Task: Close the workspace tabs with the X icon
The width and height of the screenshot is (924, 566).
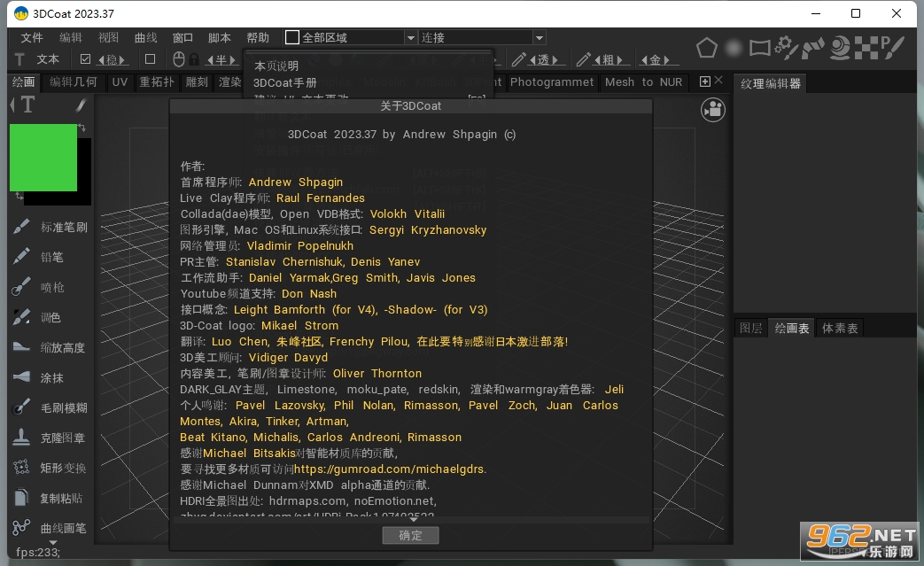Action: click(x=718, y=80)
